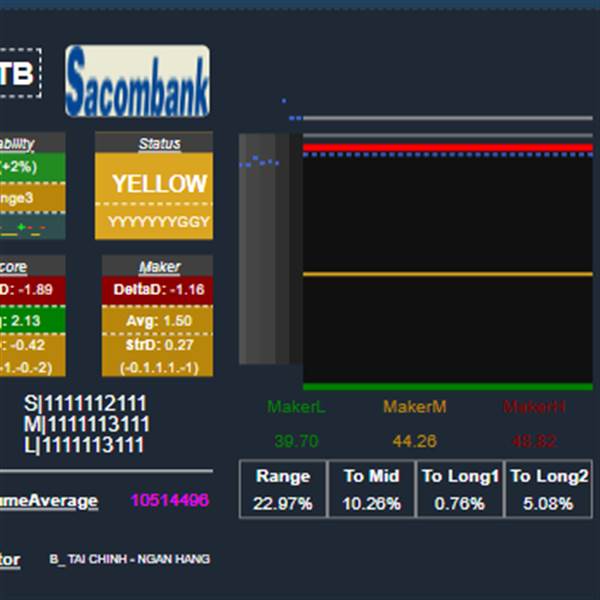The image size is (600, 600).
Task: Click the MakerL label
Action: tap(297, 407)
